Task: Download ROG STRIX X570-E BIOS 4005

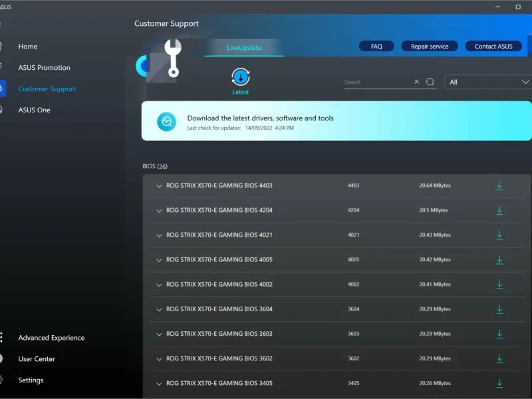Action: tap(499, 260)
